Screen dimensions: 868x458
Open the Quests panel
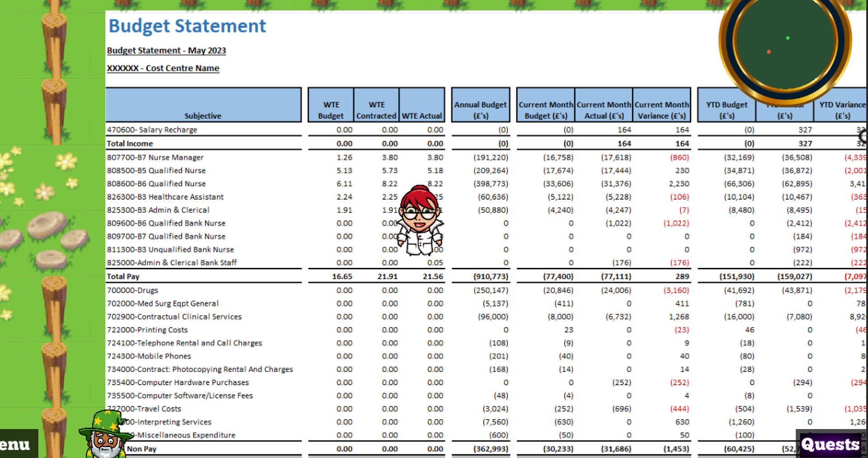tap(830, 444)
